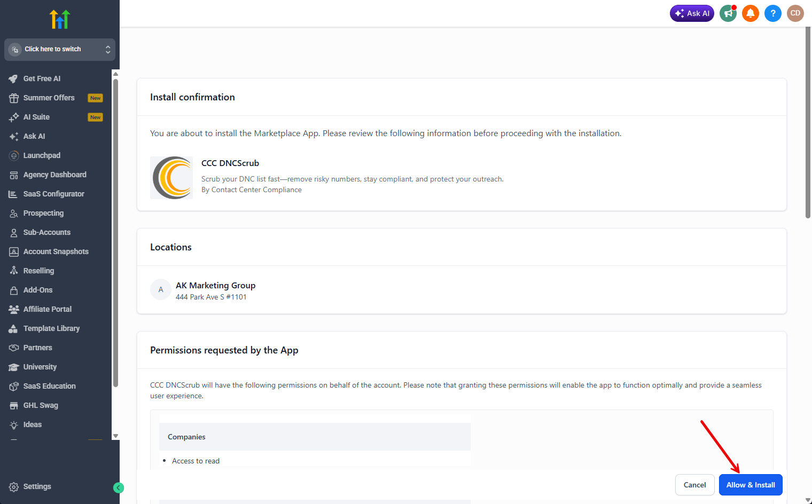The width and height of the screenshot is (812, 504).
Task: Navigate to Agency Dashboard
Action: (54, 175)
